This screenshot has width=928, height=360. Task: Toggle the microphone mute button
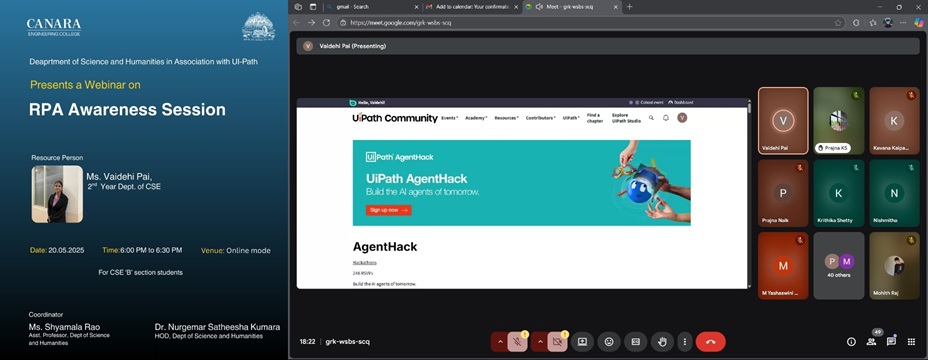(517, 342)
